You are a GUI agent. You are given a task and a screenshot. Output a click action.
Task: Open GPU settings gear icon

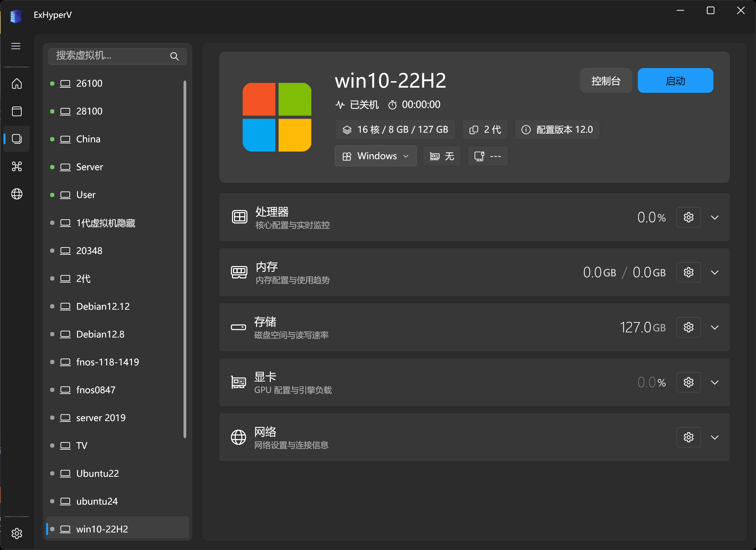[x=688, y=382]
